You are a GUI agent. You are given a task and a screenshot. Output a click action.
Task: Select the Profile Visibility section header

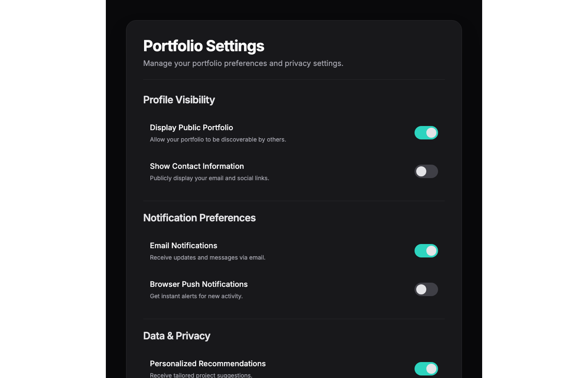coord(179,100)
